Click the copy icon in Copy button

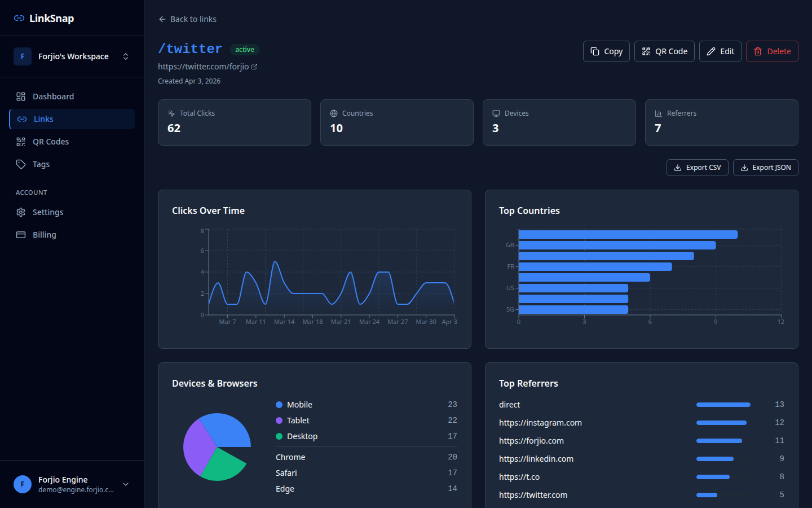595,51
